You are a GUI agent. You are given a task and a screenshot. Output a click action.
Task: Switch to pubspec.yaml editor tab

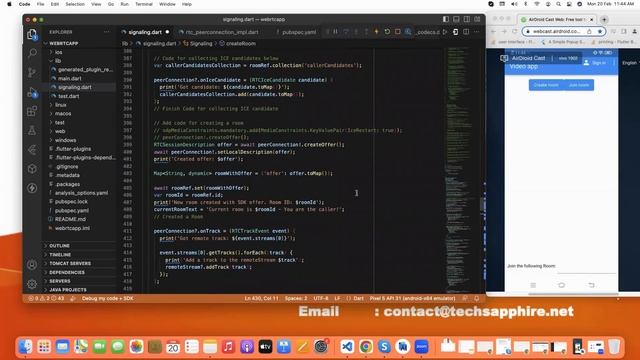(x=299, y=32)
